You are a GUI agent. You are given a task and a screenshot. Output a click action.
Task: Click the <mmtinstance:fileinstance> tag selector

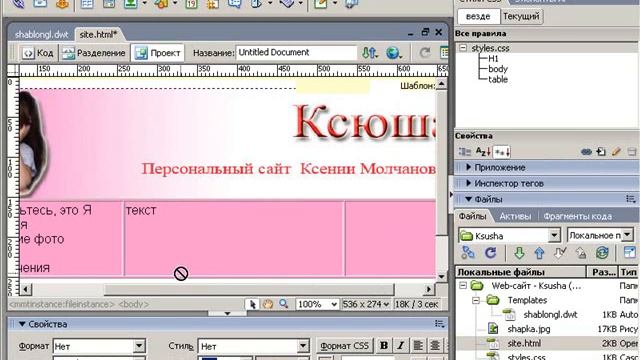[62, 304]
